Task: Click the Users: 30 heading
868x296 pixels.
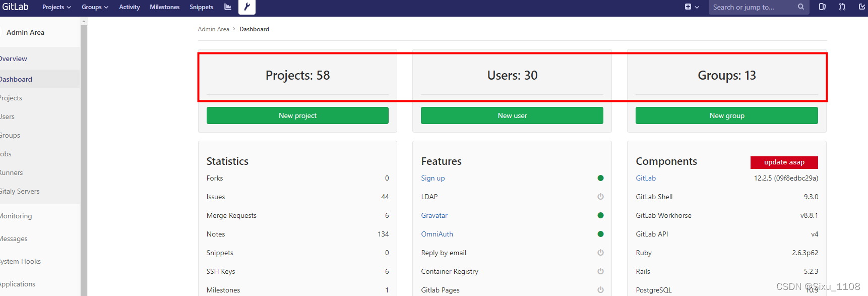Action: tap(512, 75)
